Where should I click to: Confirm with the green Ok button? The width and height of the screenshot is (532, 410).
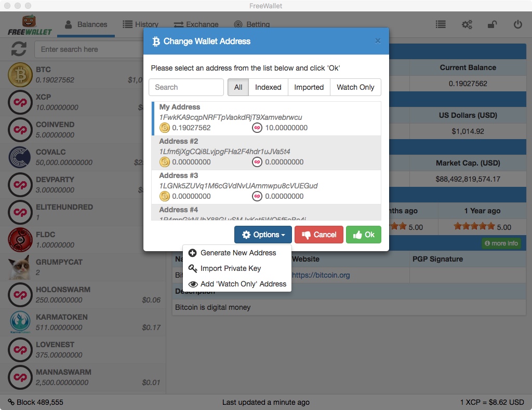(x=364, y=235)
